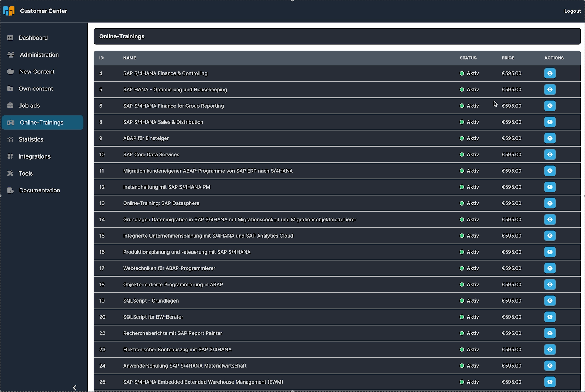585x392 pixels.
Task: Open the Own content menu item
Action: tap(36, 89)
